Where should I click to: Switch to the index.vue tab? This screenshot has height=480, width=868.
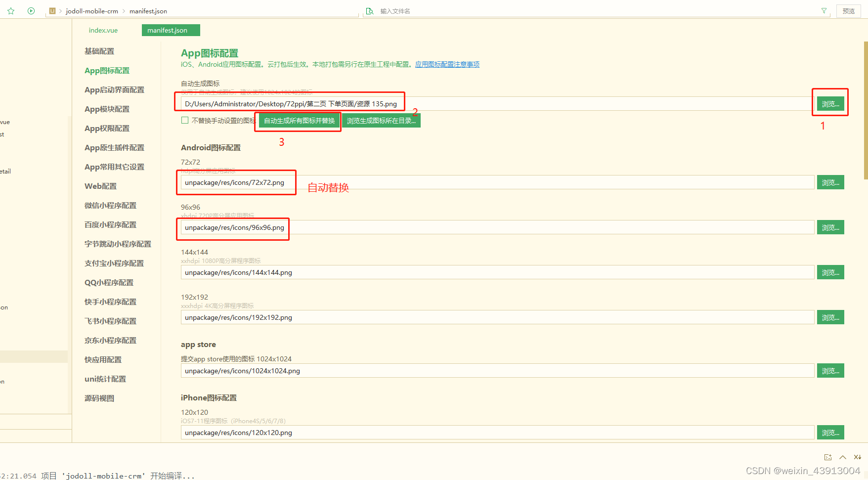click(x=103, y=30)
